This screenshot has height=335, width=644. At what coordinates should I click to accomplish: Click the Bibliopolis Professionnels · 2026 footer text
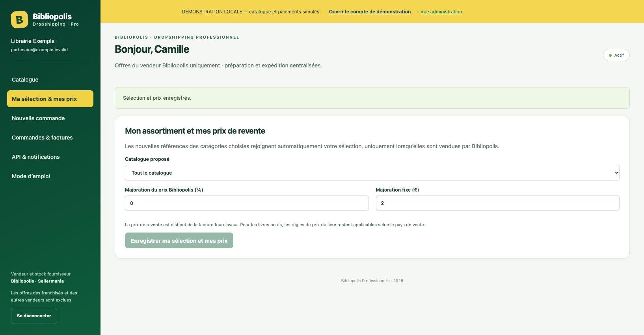[x=372, y=281]
